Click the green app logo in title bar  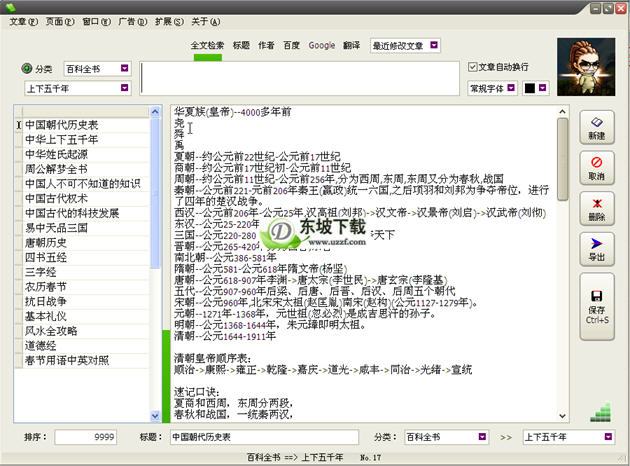tap(10, 7)
